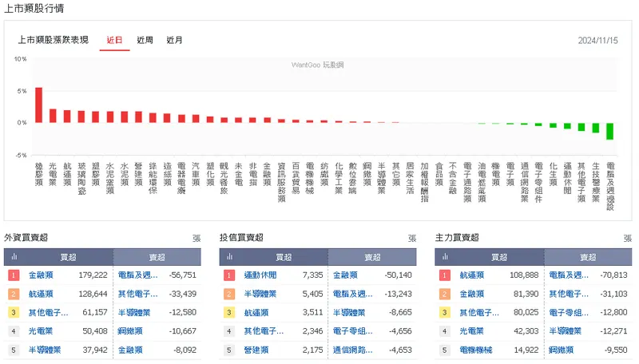This screenshot has height=364, width=639.
Task: Click the 光電業 red bar in chart
Action: 53,116
